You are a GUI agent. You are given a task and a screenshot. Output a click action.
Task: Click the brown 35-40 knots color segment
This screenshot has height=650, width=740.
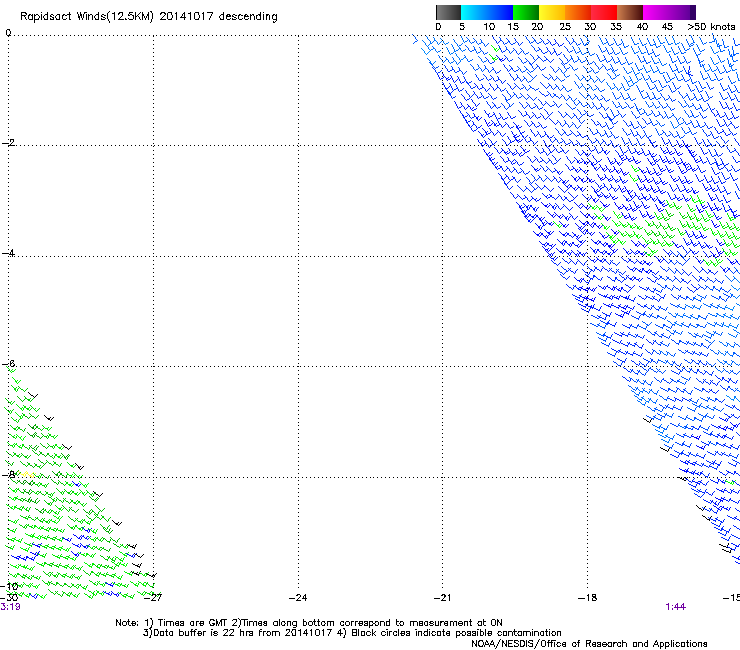tap(630, 12)
